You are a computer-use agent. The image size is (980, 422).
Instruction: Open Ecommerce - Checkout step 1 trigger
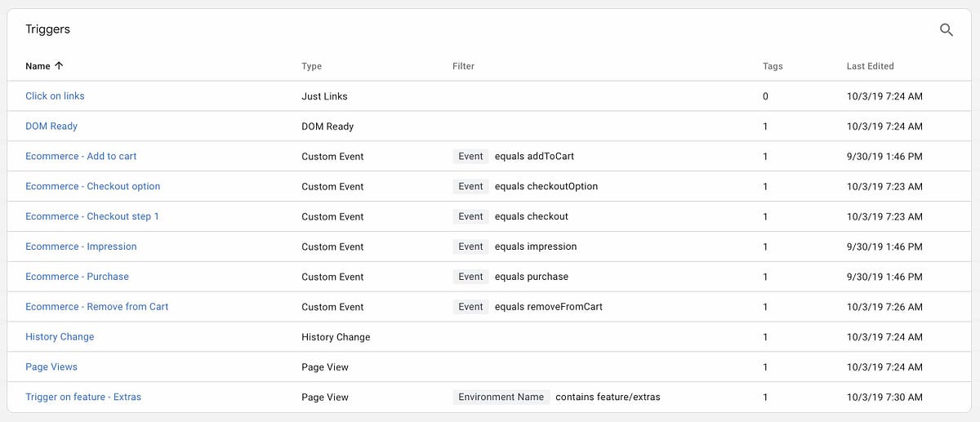pos(92,216)
